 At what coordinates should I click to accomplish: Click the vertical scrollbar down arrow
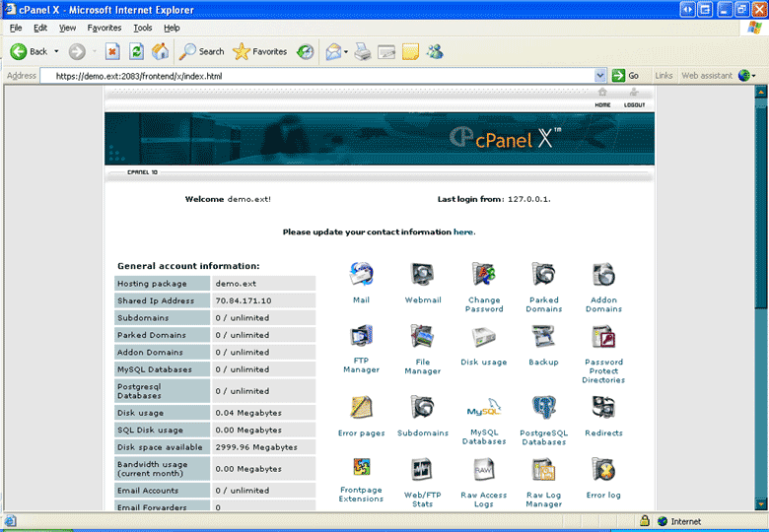(761, 503)
